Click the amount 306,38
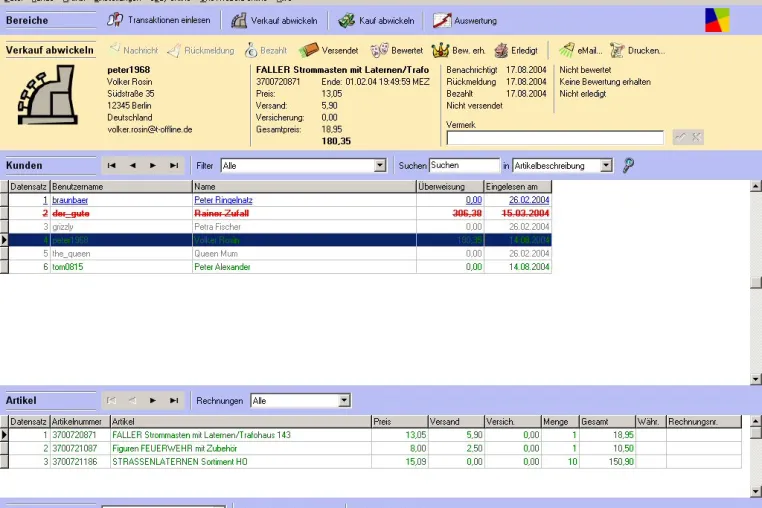Screen dimensions: 762x508 click(x=467, y=213)
